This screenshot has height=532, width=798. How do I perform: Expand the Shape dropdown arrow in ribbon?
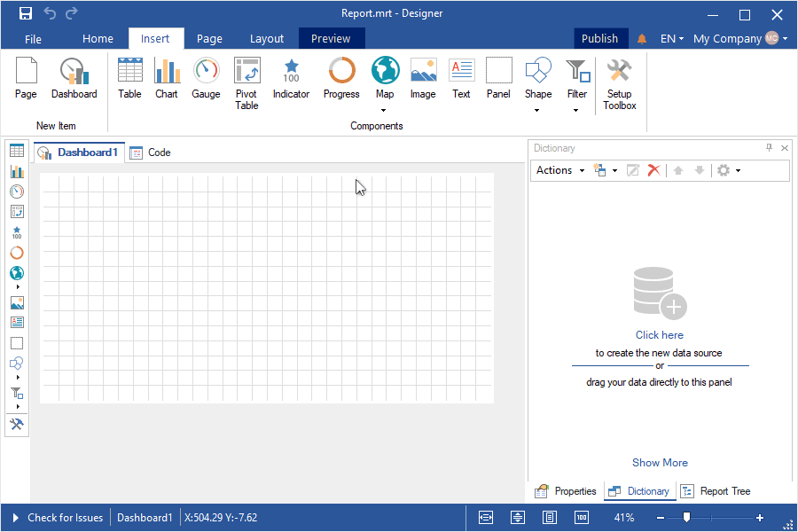pyautogui.click(x=537, y=110)
